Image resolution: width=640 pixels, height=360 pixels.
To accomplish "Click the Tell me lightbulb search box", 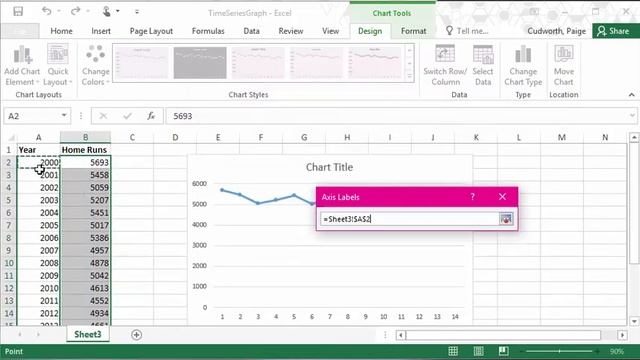I will (x=467, y=31).
